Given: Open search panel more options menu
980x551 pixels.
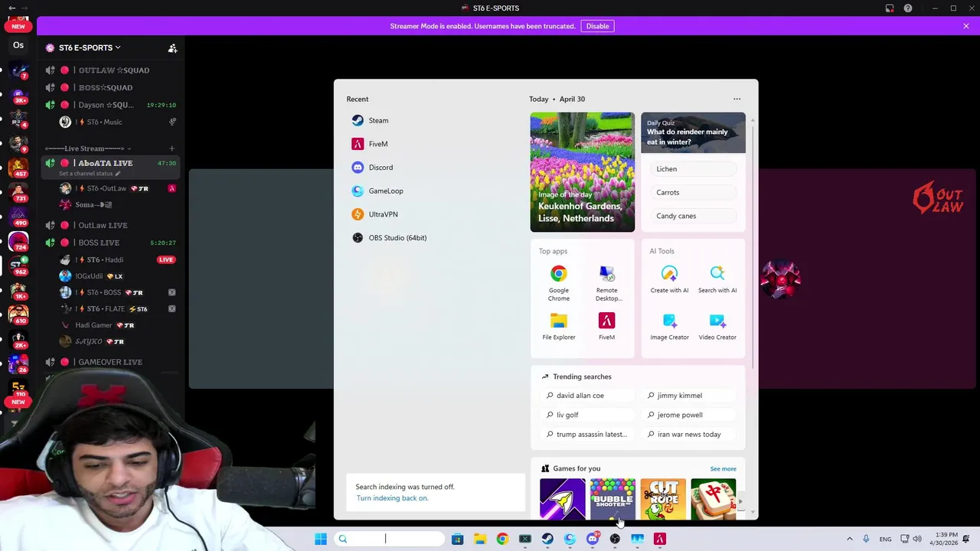Looking at the screenshot, I should 737,99.
